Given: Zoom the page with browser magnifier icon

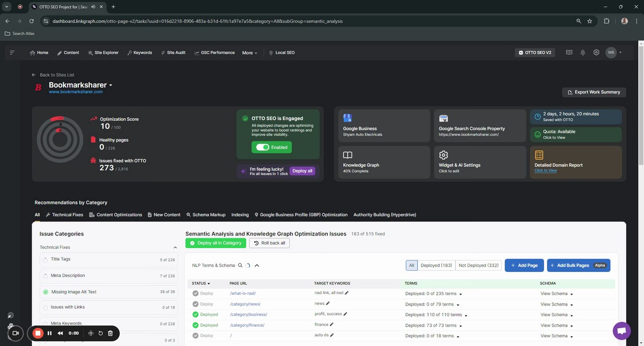Looking at the screenshot, I should [x=579, y=21].
